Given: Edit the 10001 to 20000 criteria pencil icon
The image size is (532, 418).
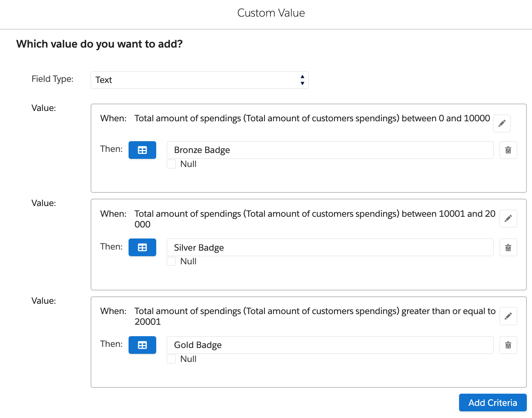Looking at the screenshot, I should (508, 219).
